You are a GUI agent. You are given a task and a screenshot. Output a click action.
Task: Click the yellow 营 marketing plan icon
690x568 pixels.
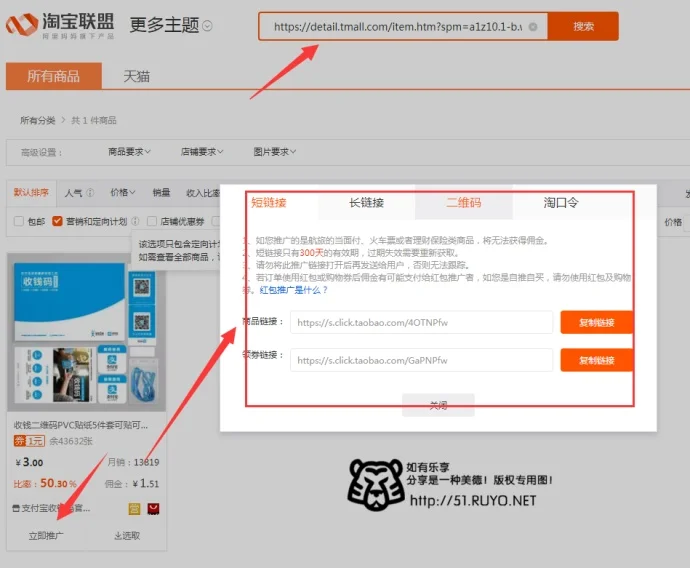(x=134, y=509)
